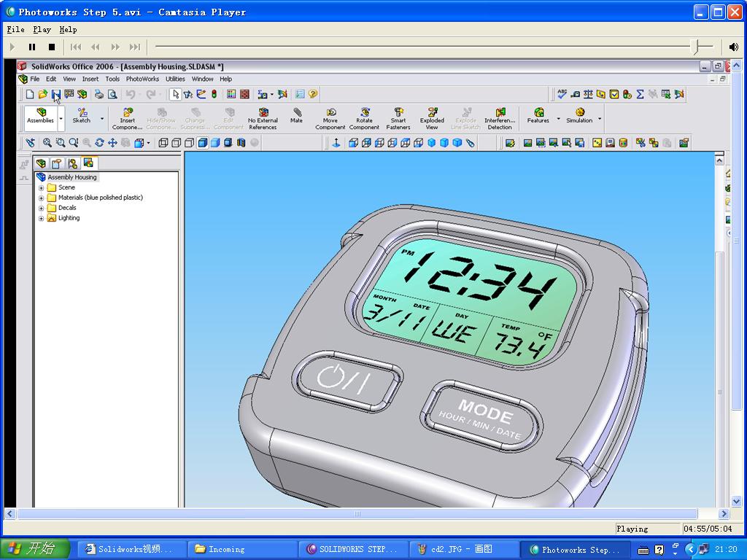Open the Edit Color palette icon
The image size is (747, 560).
[x=231, y=94]
